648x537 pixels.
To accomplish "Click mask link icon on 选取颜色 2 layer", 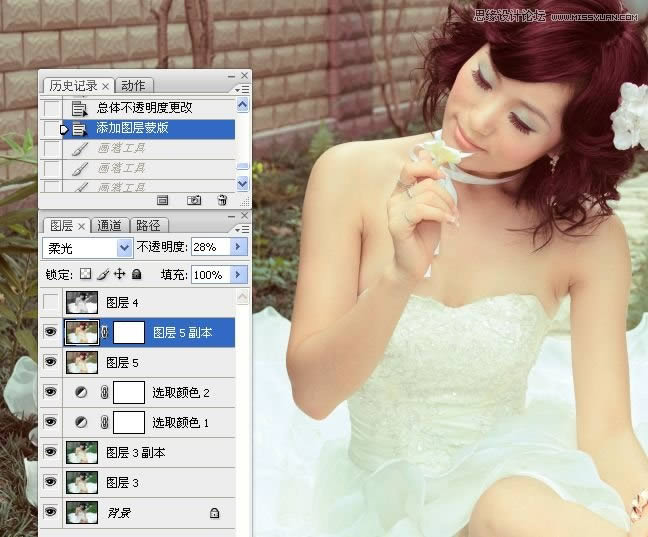I will pyautogui.click(x=103, y=393).
